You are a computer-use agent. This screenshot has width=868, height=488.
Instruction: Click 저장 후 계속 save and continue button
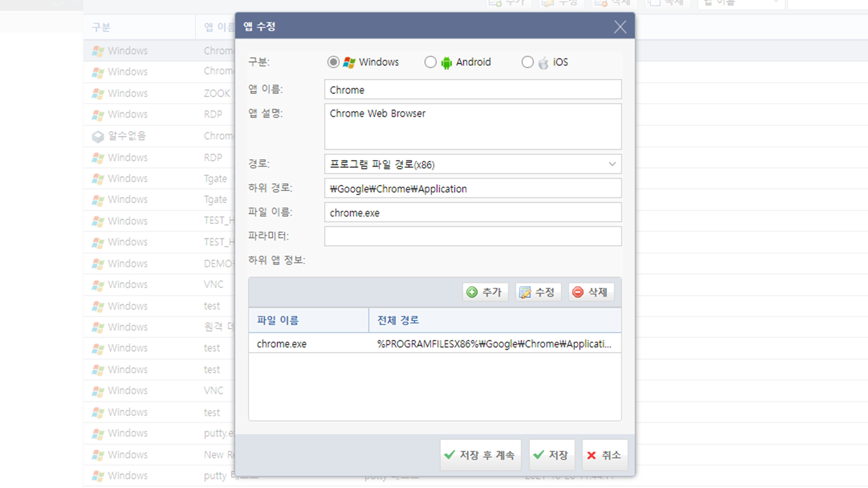point(481,455)
